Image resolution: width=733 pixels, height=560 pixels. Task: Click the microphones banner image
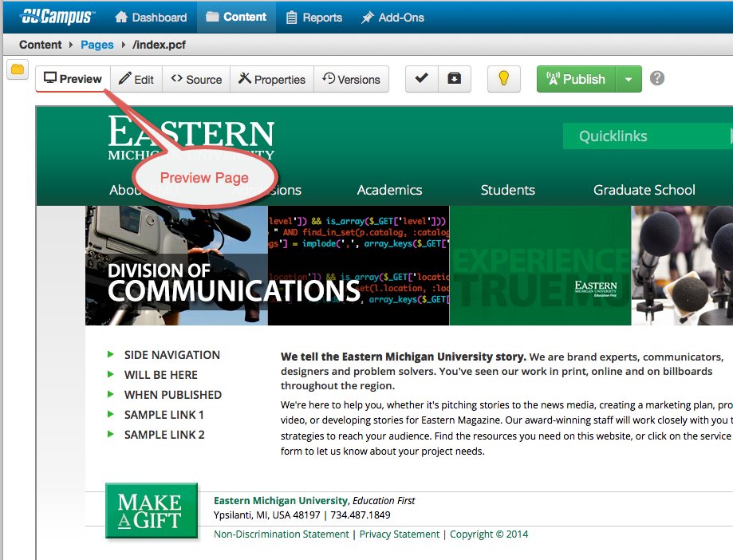pos(682,266)
